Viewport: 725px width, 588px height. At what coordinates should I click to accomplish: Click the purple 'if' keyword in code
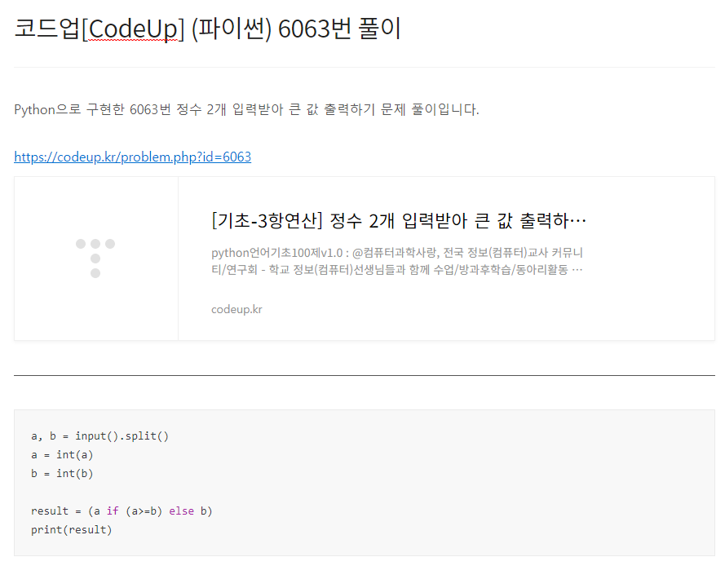click(x=113, y=511)
